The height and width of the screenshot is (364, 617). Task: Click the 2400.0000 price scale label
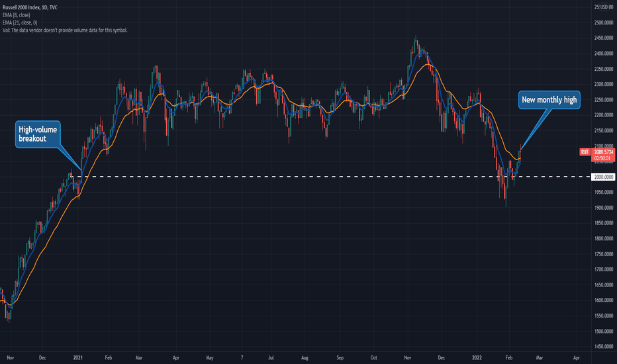point(604,53)
